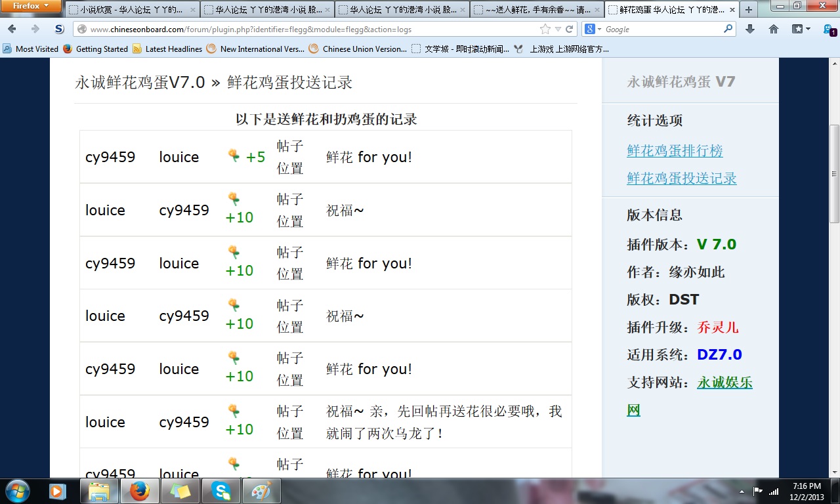Open the bookmarks menu dropdown button
The width and height of the screenshot is (840, 504).
[801, 29]
